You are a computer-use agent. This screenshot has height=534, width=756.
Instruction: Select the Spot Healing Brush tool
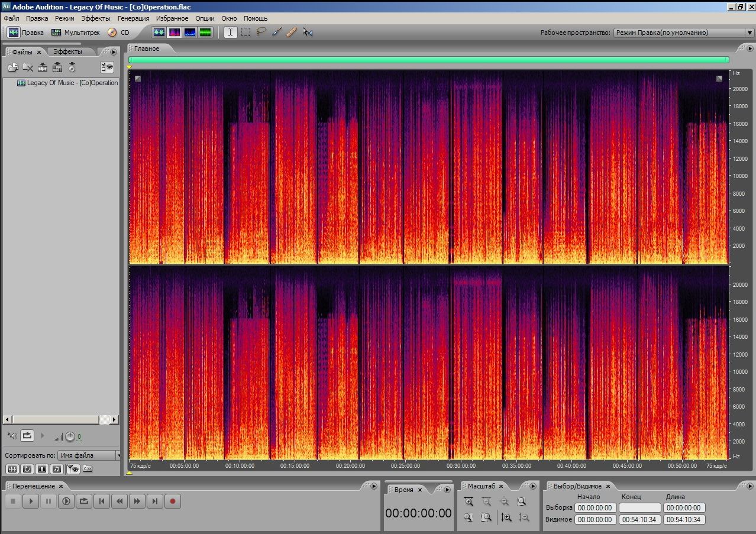click(x=292, y=33)
